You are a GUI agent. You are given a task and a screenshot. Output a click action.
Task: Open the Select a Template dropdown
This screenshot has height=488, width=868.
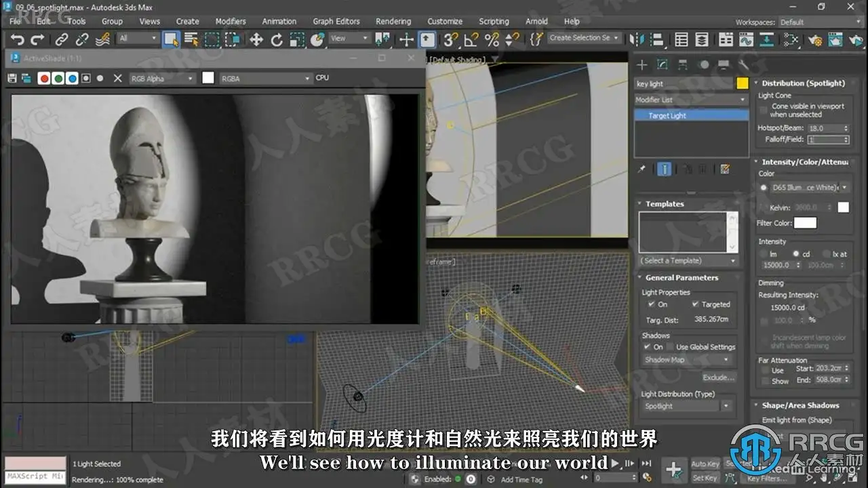(x=688, y=261)
